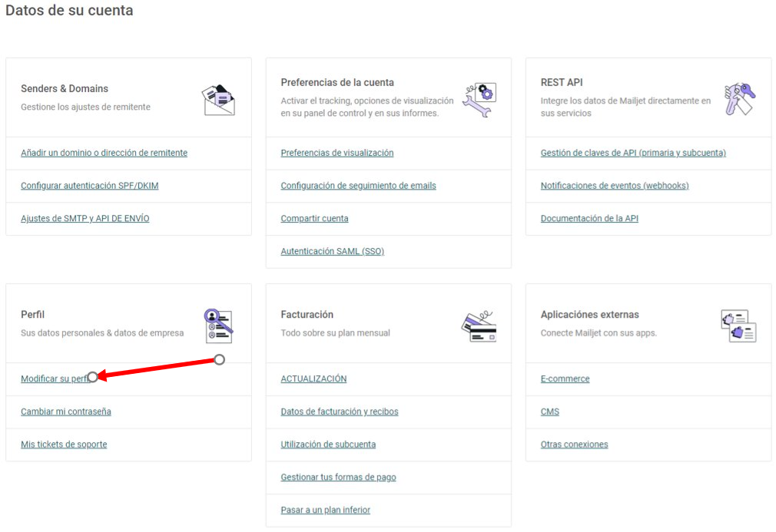Open Datos de facturación y recibos
The width and height of the screenshot is (776, 532).
pyautogui.click(x=340, y=411)
